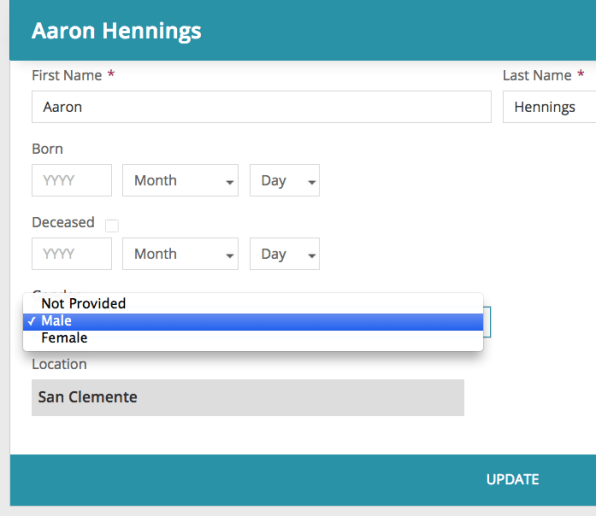Open the Deceased Month dropdown

click(x=181, y=254)
